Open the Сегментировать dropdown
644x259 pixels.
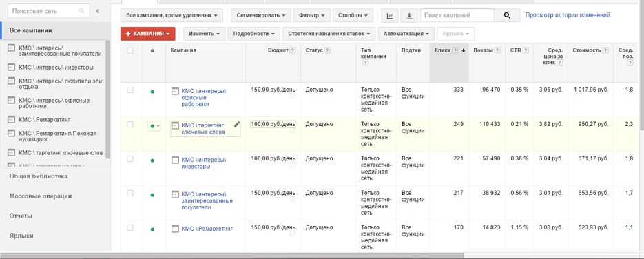(x=261, y=16)
